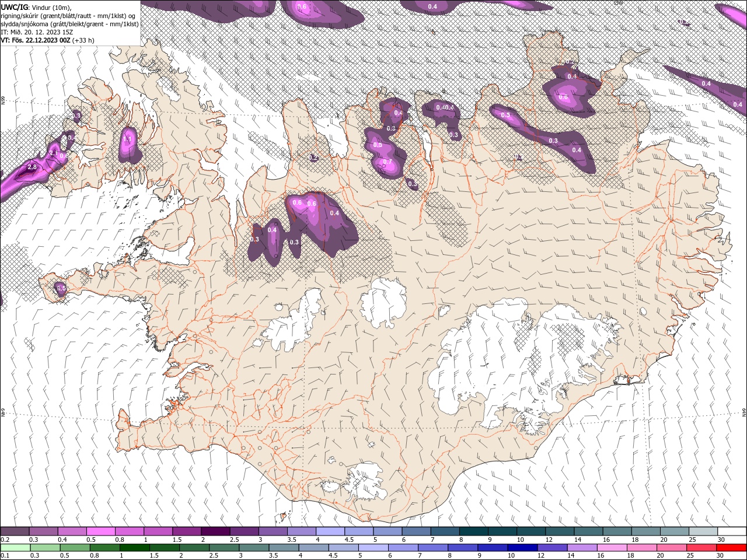Screen dimensions: 747x560
Task: Pick the bright magenta 0.5–0.8 swatch, upper scale
Action: tap(100, 531)
